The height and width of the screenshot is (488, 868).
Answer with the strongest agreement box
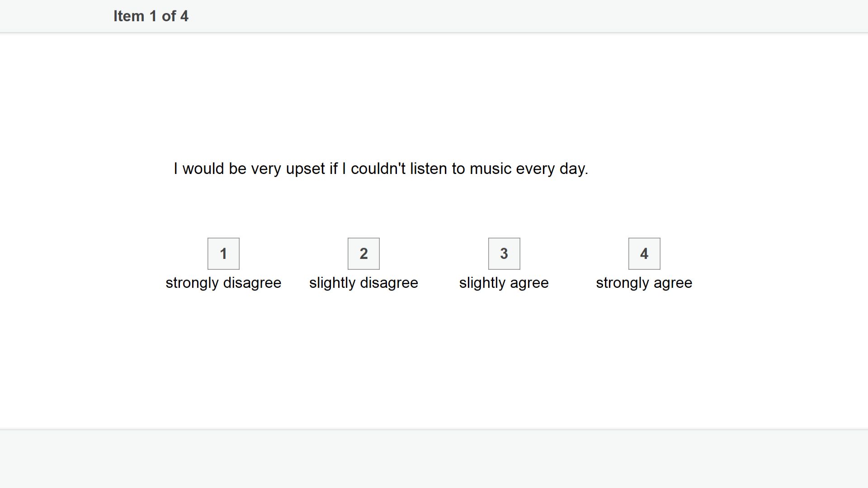(x=644, y=253)
